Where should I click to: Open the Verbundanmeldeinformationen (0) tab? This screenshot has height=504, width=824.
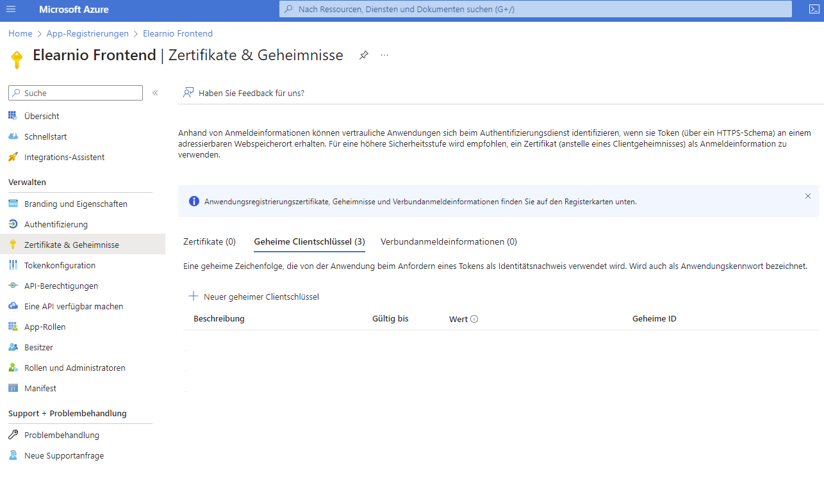coord(449,241)
